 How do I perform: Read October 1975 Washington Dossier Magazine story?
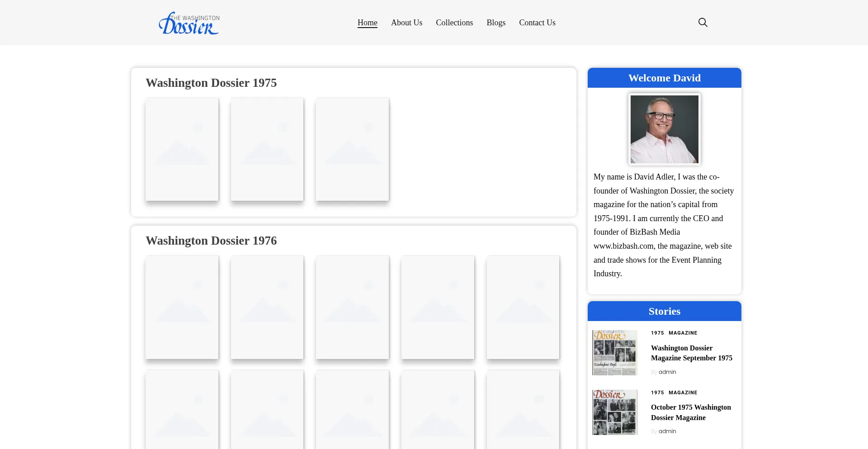point(690,412)
